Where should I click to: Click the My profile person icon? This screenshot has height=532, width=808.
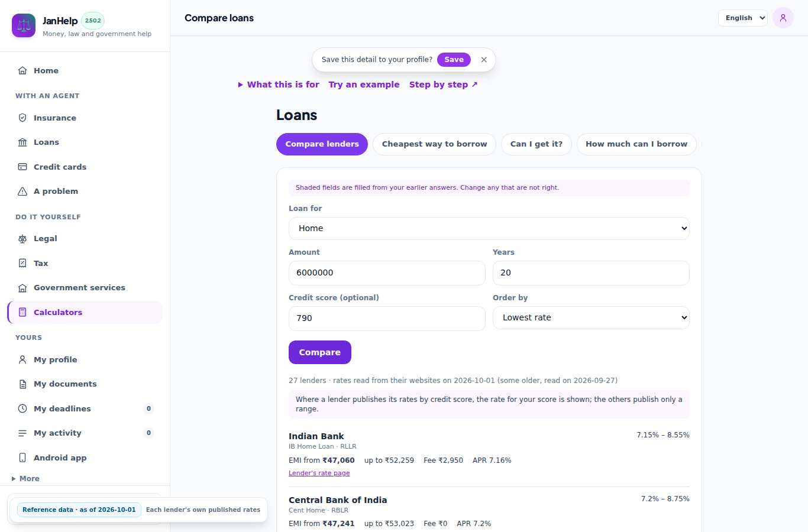pyautogui.click(x=22, y=359)
